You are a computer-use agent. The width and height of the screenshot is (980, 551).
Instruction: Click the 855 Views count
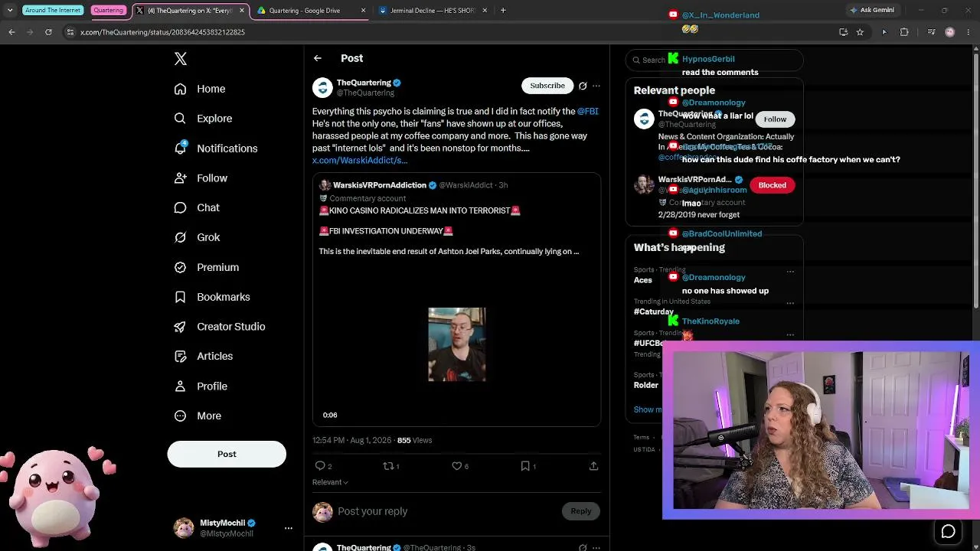(414, 441)
